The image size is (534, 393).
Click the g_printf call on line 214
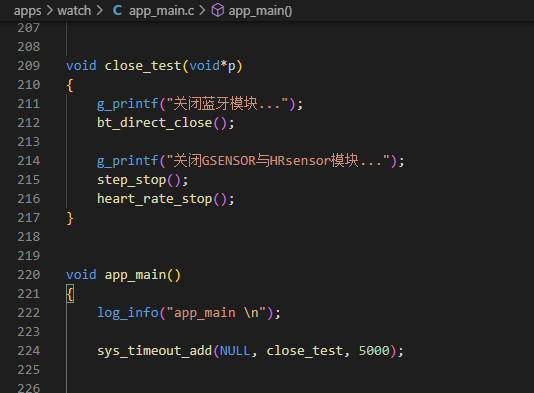pos(128,161)
